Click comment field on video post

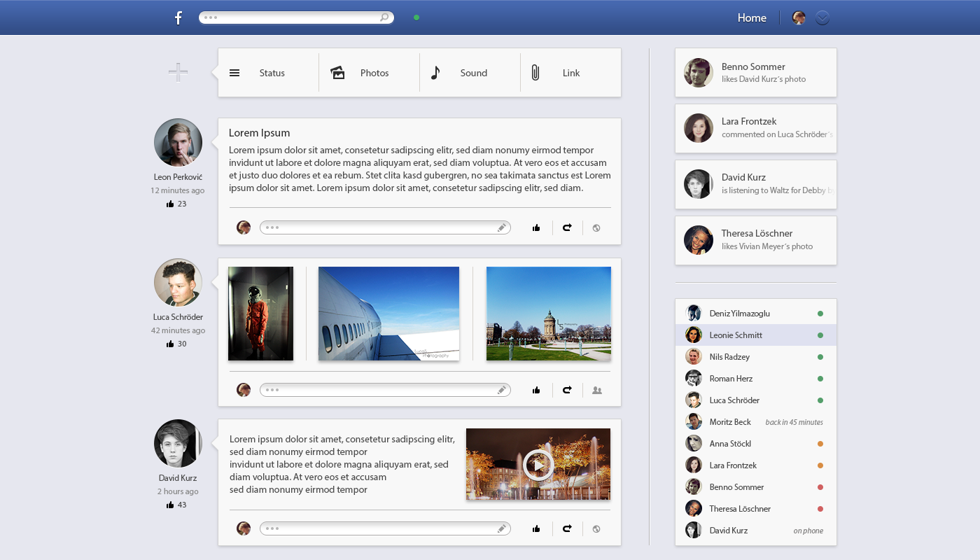(385, 528)
